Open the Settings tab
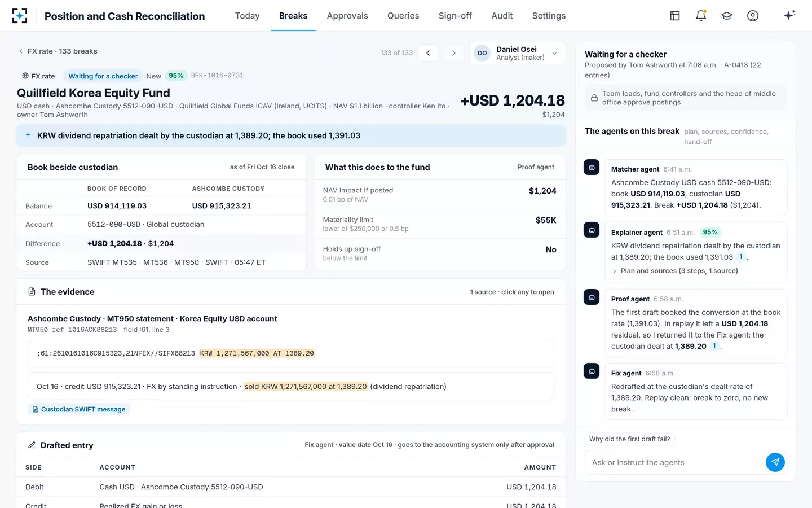The image size is (812, 508). (x=549, y=16)
